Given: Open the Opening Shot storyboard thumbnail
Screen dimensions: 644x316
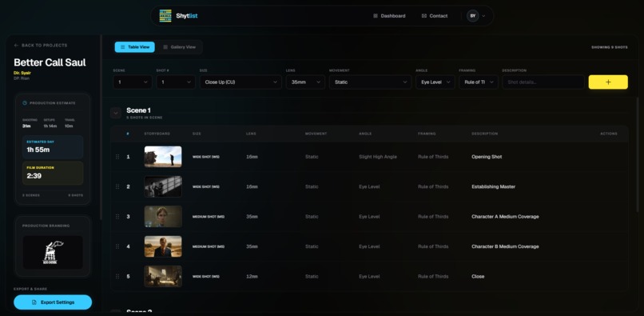Looking at the screenshot, I should click(x=163, y=157).
